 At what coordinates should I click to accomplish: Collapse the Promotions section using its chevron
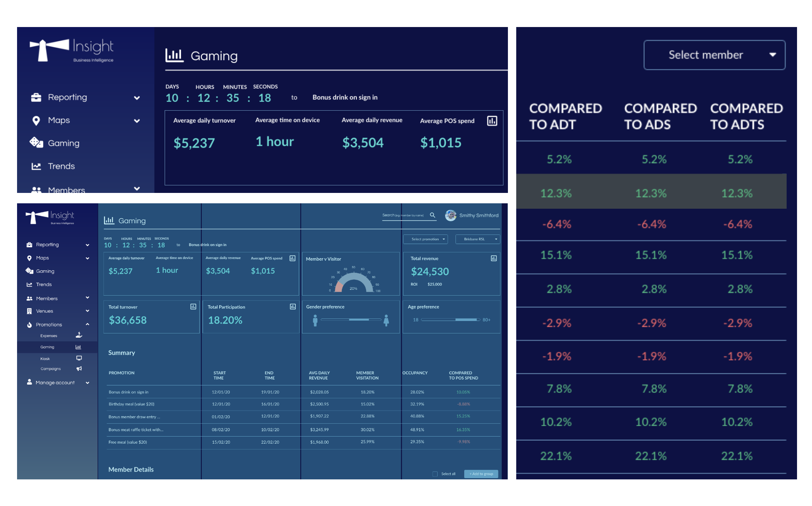(87, 324)
